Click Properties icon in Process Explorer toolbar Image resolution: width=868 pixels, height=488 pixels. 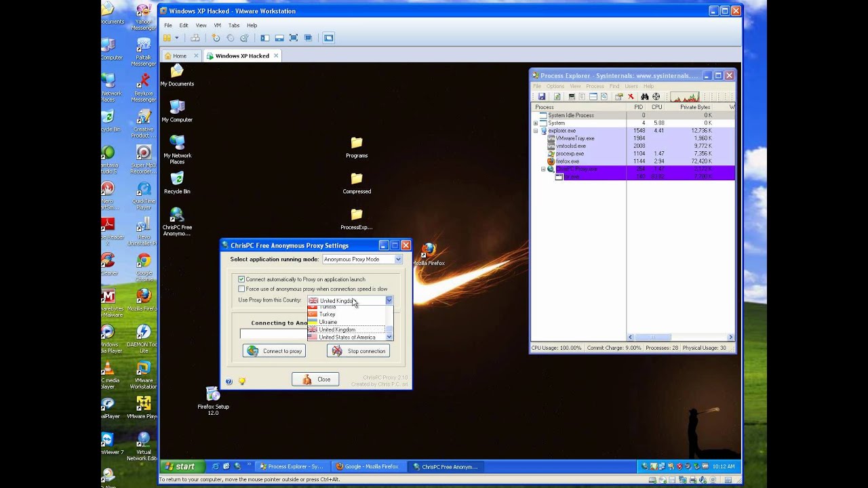[619, 96]
